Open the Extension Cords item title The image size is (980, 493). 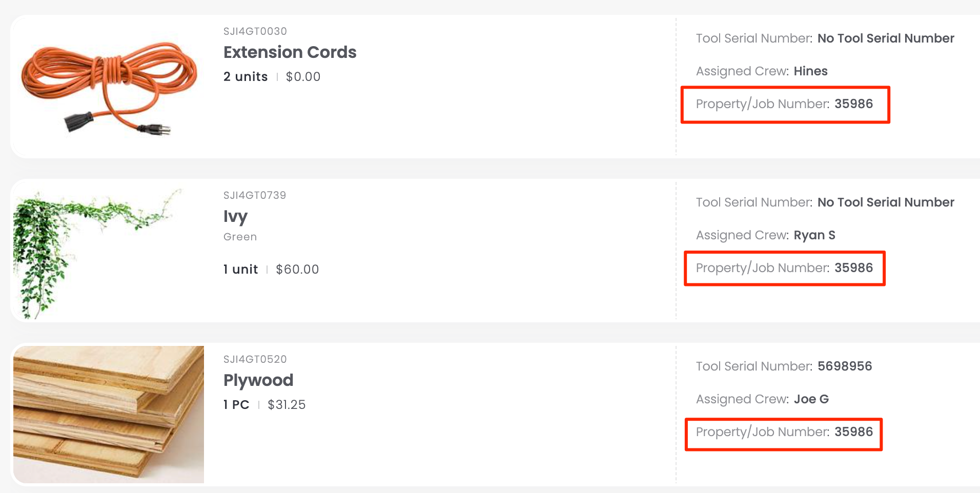click(x=290, y=52)
